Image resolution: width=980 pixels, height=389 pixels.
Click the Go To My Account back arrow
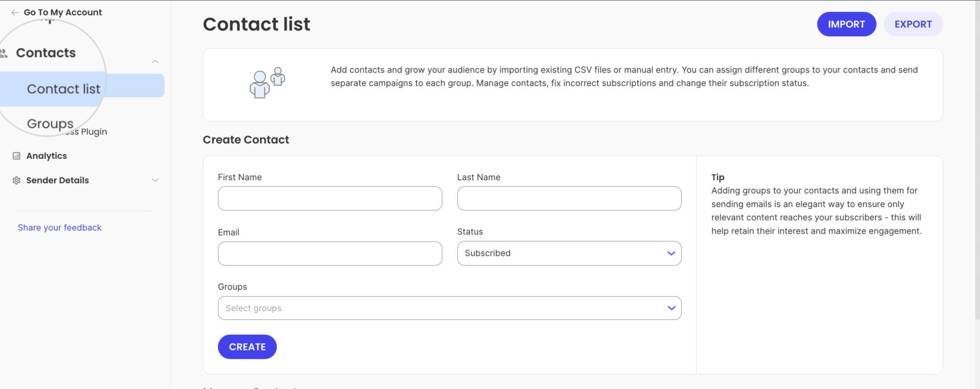15,12
